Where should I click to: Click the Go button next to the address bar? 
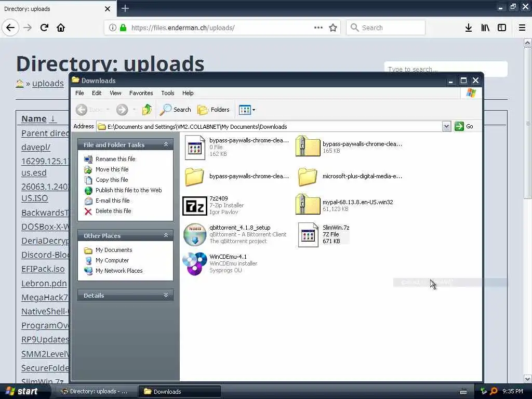click(464, 126)
